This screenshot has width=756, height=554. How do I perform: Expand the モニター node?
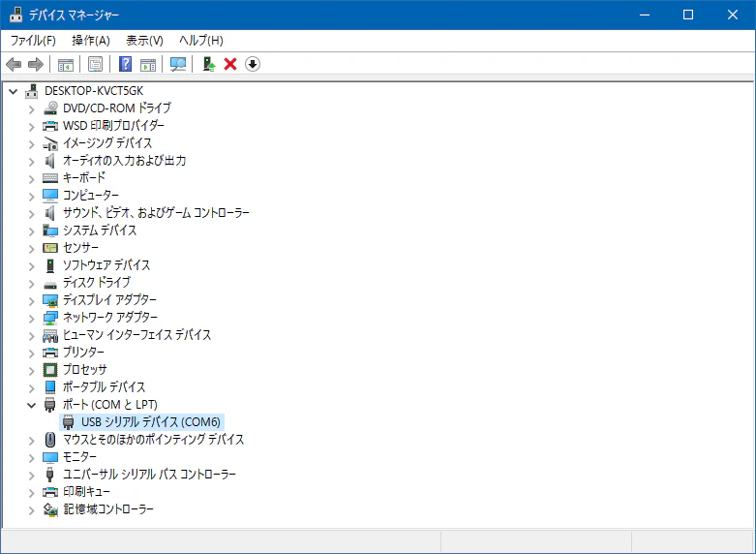(32, 458)
